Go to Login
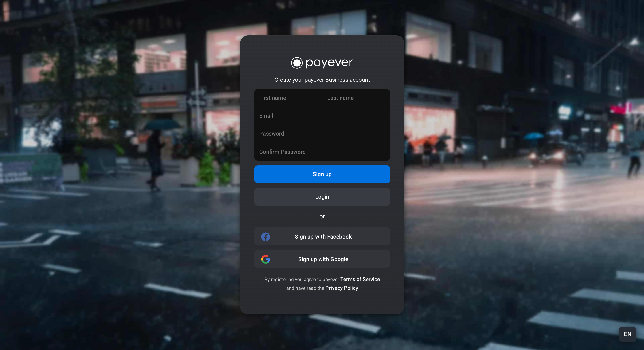 (322, 197)
